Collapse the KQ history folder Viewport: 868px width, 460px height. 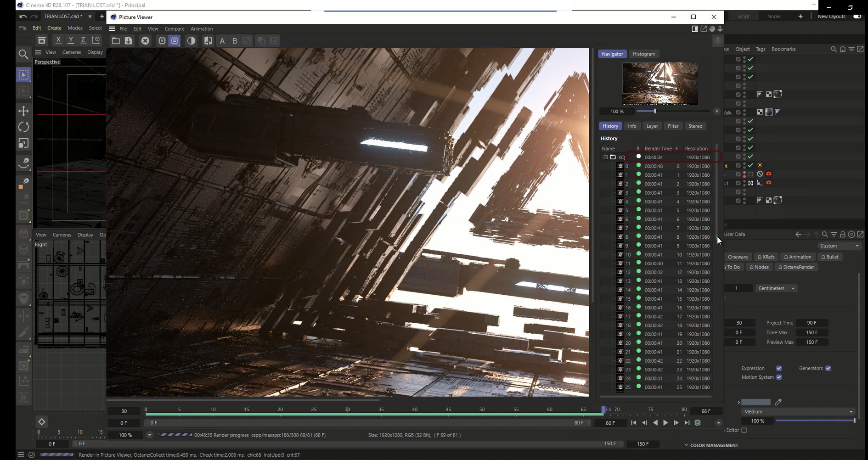click(605, 157)
